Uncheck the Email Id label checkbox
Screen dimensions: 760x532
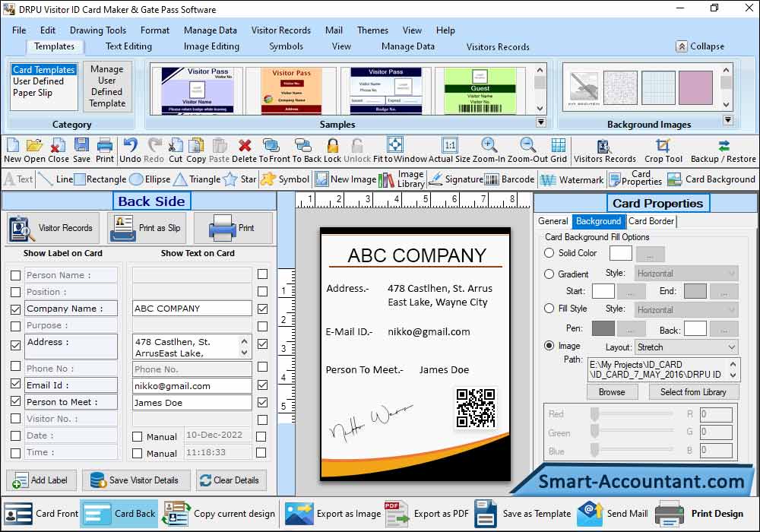tap(15, 384)
